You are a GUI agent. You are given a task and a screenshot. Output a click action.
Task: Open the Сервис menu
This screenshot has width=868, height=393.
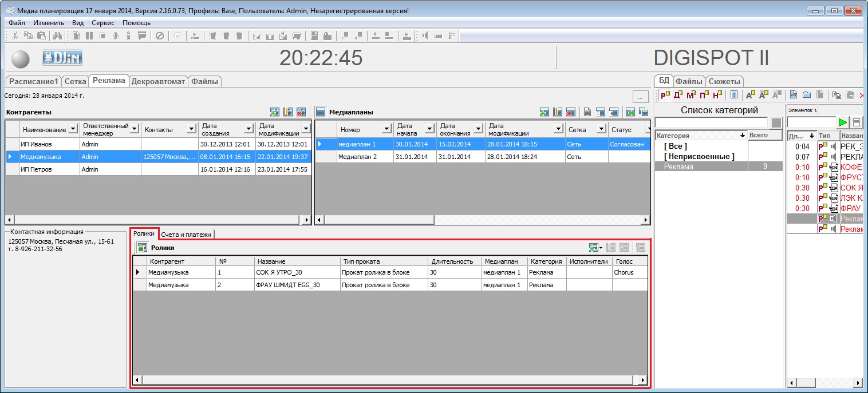click(x=103, y=23)
